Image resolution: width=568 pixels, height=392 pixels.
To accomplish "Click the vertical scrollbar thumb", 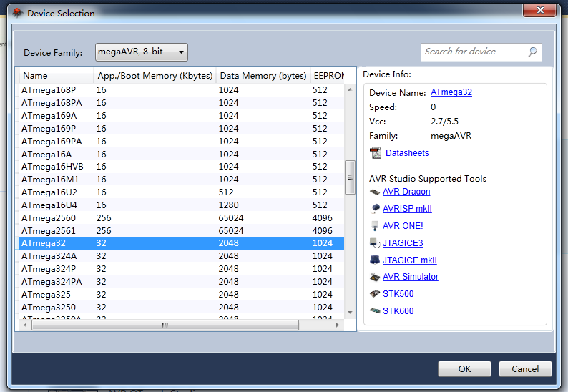I will (350, 177).
